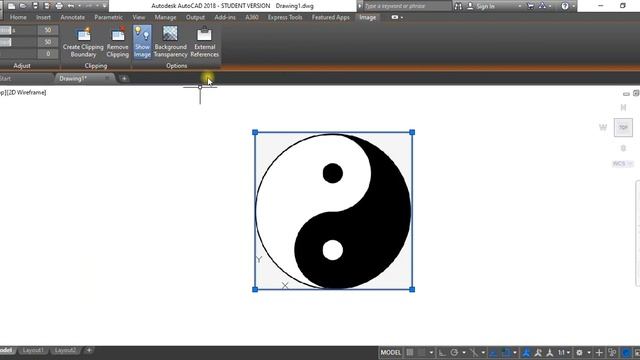640x360 pixels.
Task: Expand the polar tracking dropdown arrow
Action: [464, 353]
